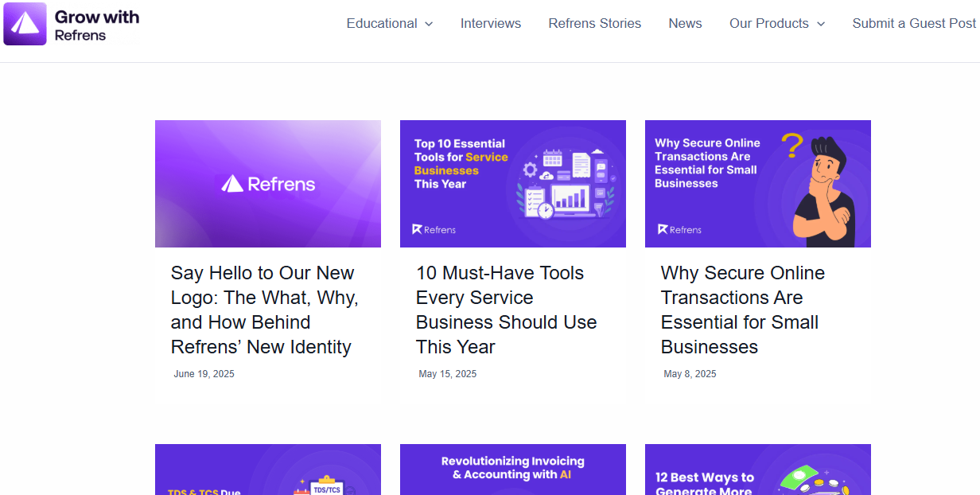Click the TDS & TCS Due article thumbnail
Viewport: 980px width, 495px height.
point(267,470)
